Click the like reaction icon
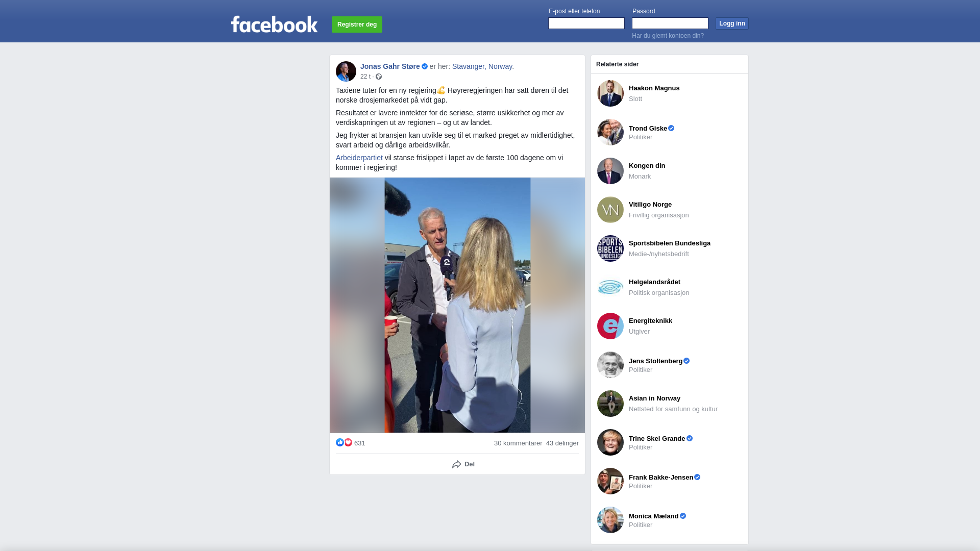 [340, 442]
